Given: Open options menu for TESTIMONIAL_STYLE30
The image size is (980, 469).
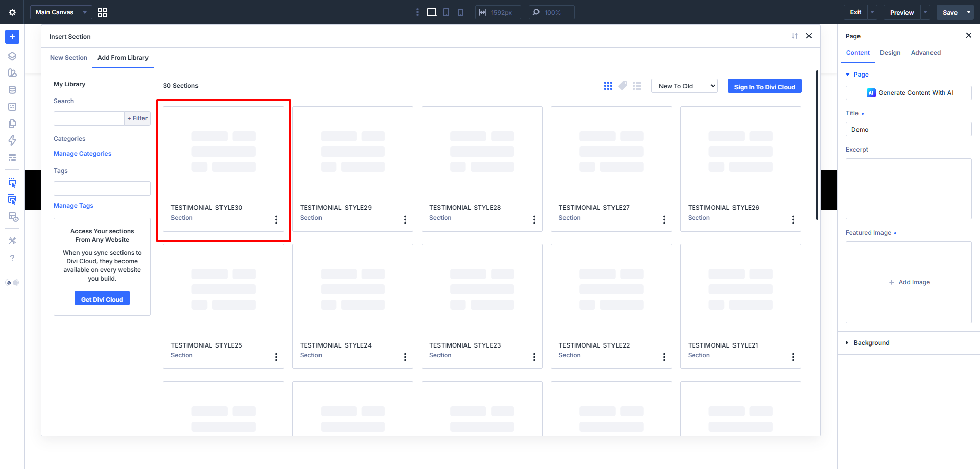Looking at the screenshot, I should (x=276, y=219).
